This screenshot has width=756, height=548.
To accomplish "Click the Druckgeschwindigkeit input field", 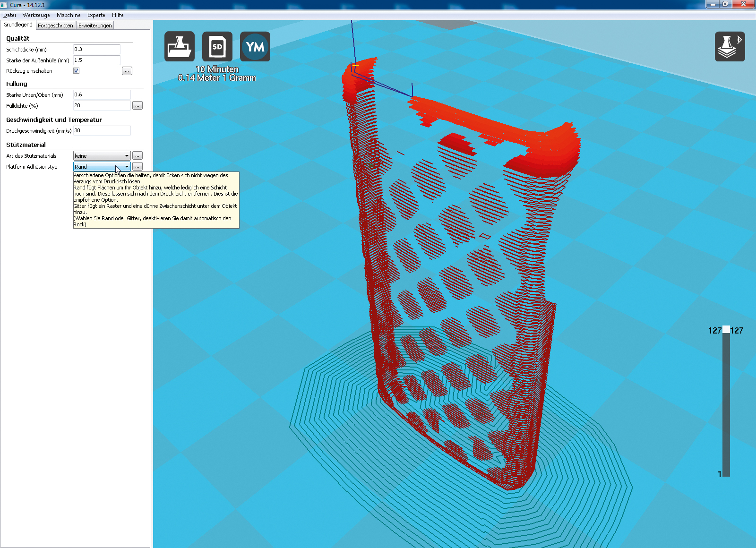I will (102, 131).
